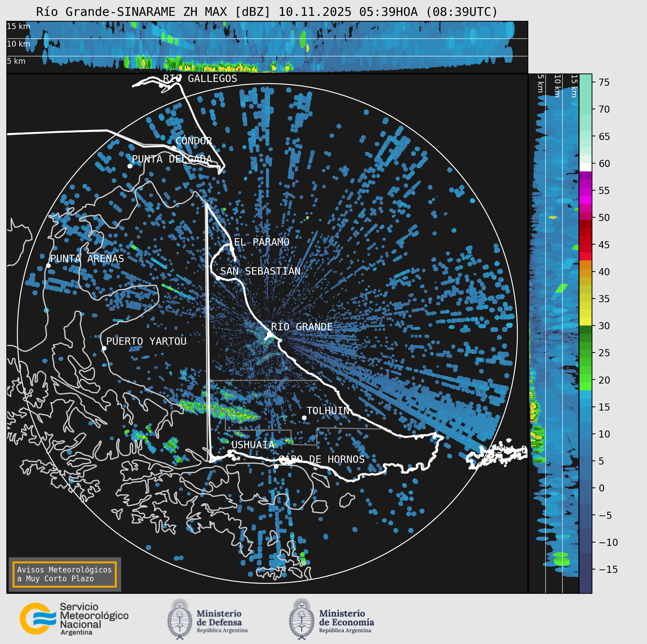Click the 10 km label in side cross-section
647x644 pixels.
pos(557,86)
